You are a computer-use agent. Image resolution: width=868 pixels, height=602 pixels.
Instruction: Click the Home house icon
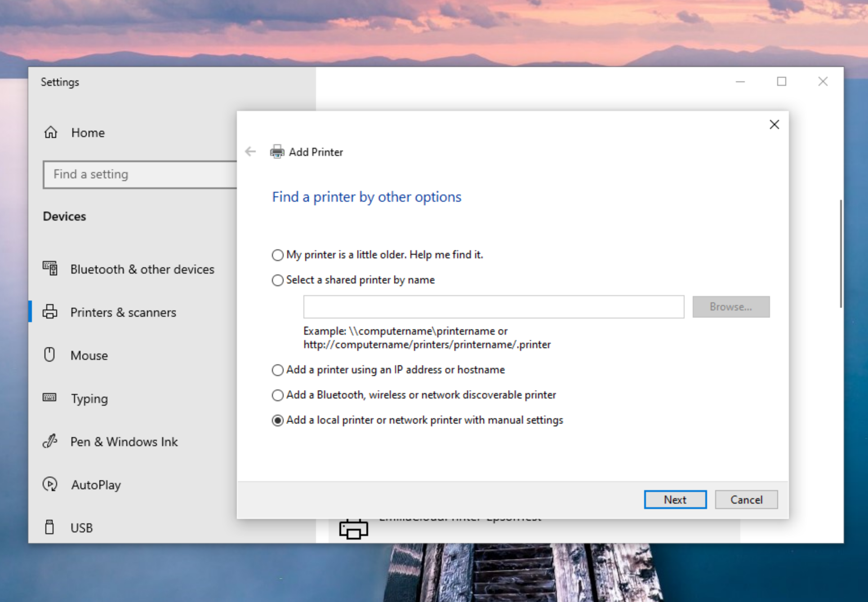pyautogui.click(x=51, y=133)
